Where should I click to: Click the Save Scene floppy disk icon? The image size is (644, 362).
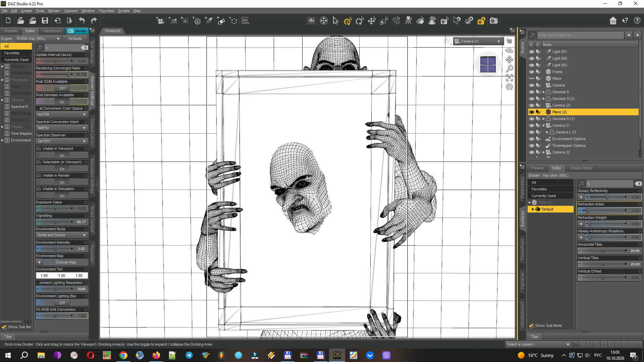click(x=45, y=21)
